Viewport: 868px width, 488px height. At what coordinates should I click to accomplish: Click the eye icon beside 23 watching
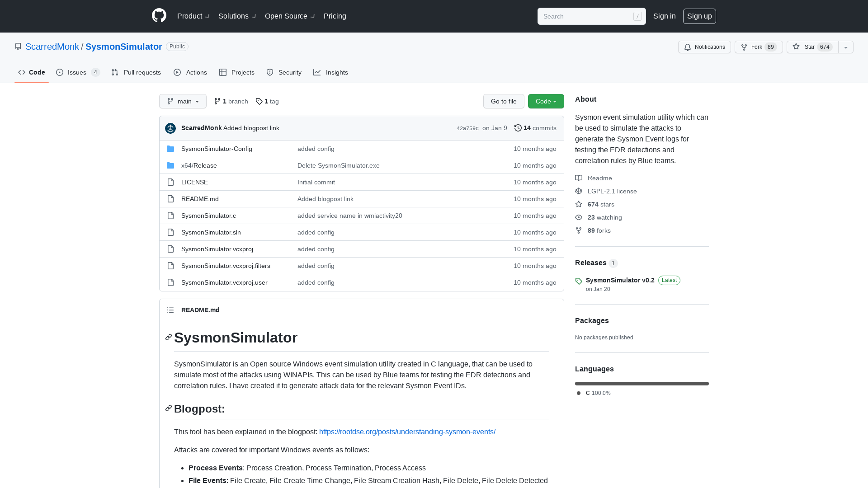coord(579,217)
